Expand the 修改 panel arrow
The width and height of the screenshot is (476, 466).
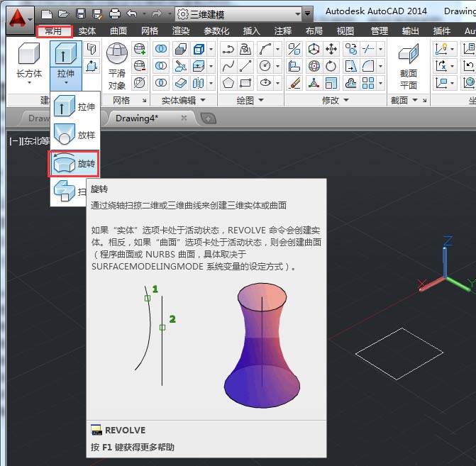(x=346, y=100)
